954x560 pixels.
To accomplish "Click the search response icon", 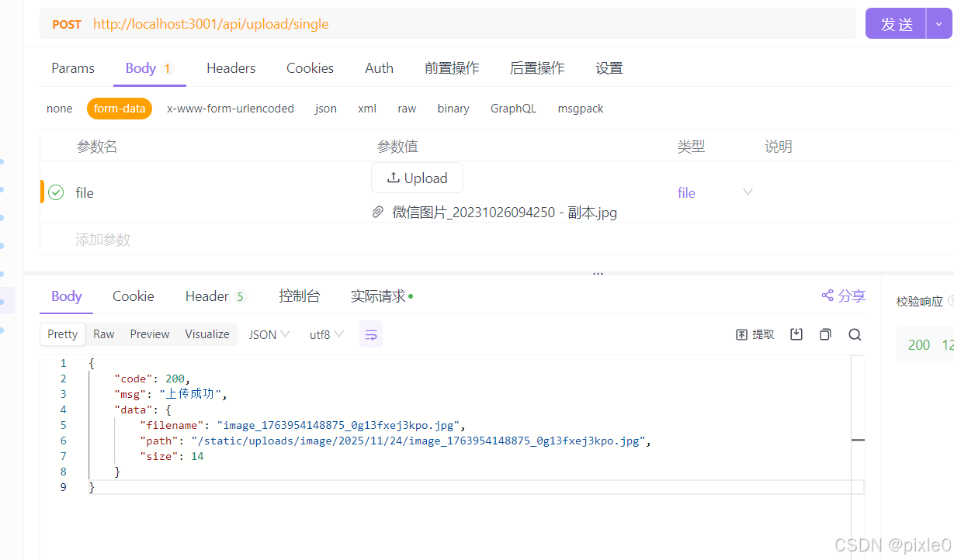I will click(x=855, y=334).
